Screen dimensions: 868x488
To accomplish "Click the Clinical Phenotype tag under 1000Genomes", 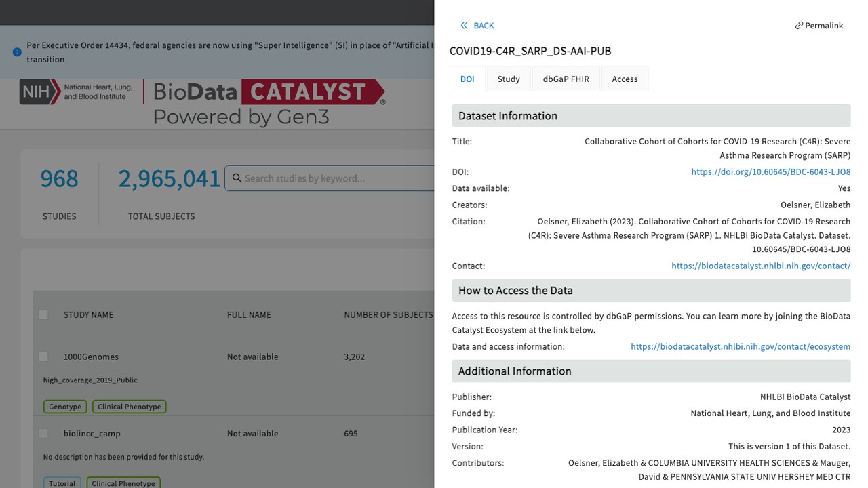I will pos(130,407).
